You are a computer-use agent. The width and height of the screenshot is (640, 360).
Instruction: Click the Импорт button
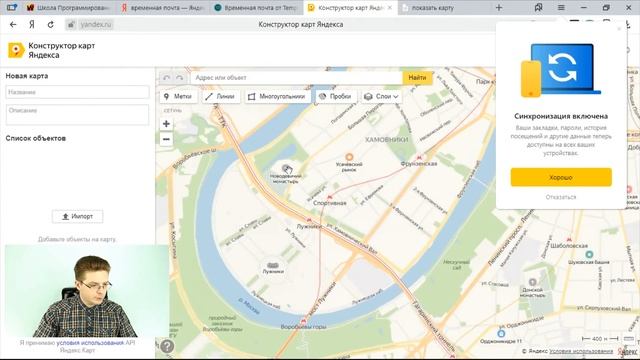tap(78, 216)
